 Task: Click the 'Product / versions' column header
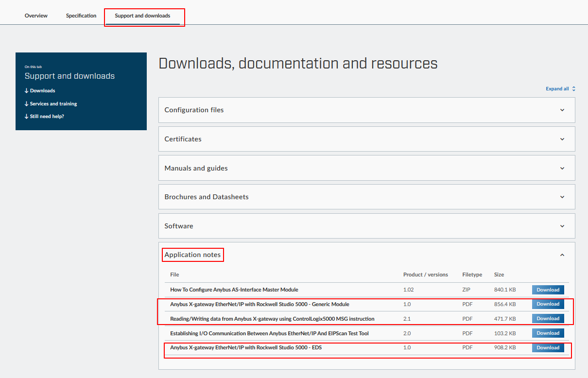[426, 275]
